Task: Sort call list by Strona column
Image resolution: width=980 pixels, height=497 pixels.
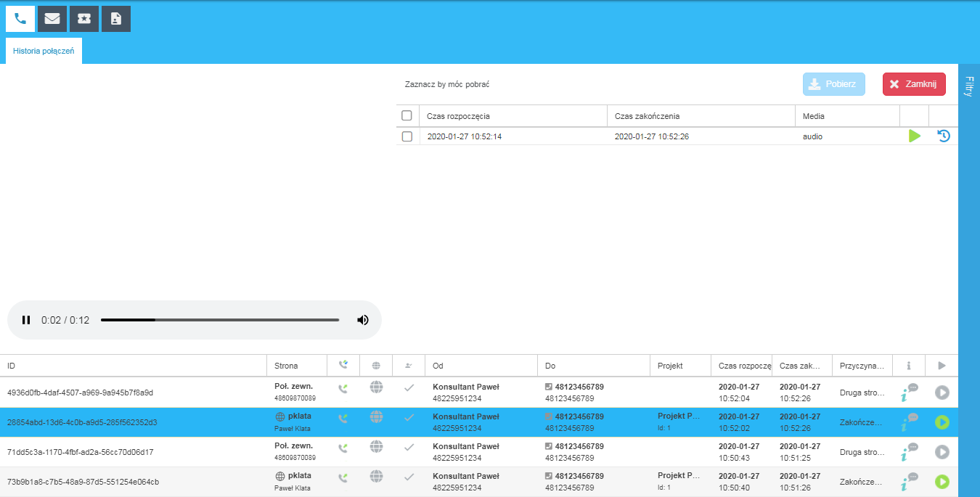Action: [x=298, y=366]
